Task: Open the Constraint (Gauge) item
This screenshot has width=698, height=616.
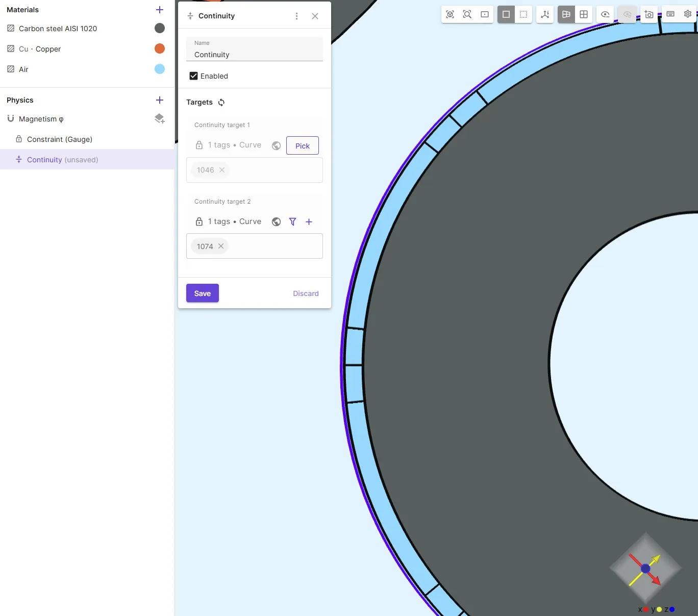Action: [x=60, y=139]
